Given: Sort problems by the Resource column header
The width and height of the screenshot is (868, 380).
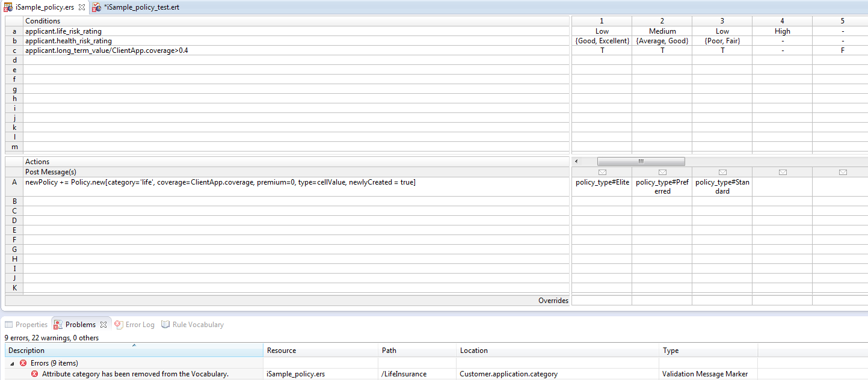Looking at the screenshot, I should [x=320, y=351].
